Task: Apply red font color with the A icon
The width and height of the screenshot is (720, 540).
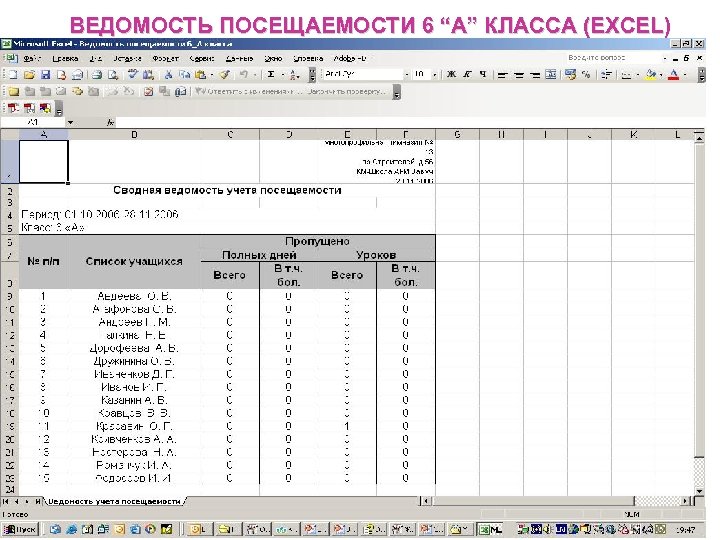Action: tap(674, 74)
